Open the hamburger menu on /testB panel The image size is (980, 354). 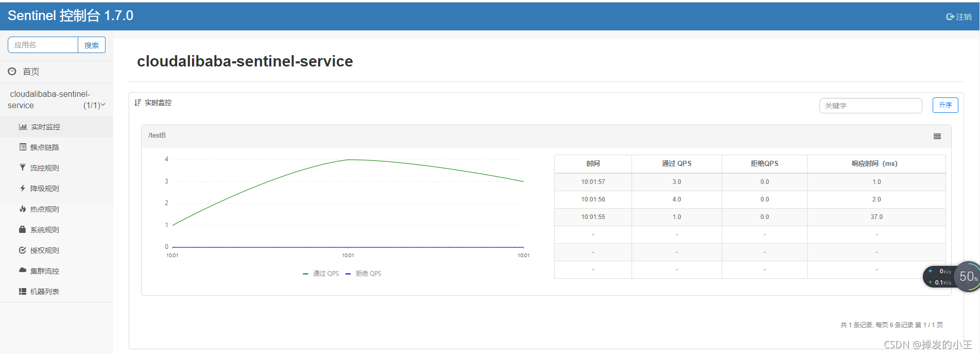point(937,137)
